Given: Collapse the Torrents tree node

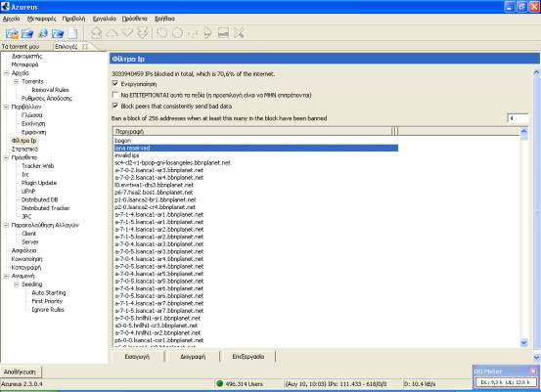Looking at the screenshot, I should click(x=16, y=82).
